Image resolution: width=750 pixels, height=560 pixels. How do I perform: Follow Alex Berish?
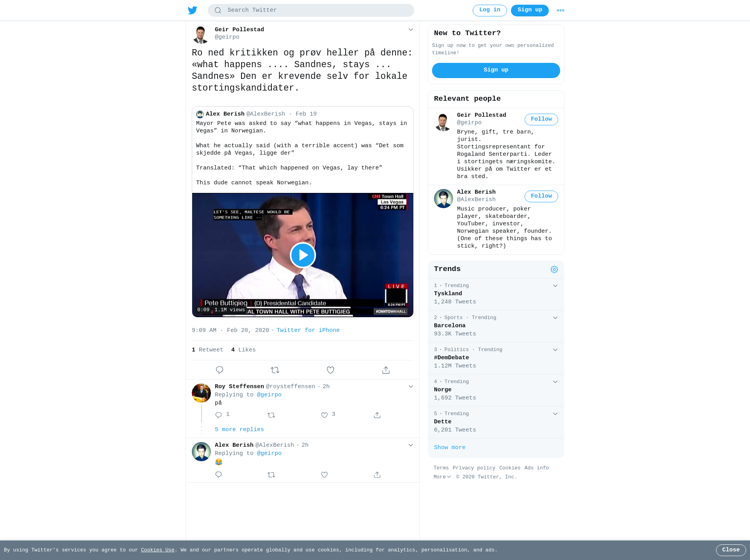541,196
